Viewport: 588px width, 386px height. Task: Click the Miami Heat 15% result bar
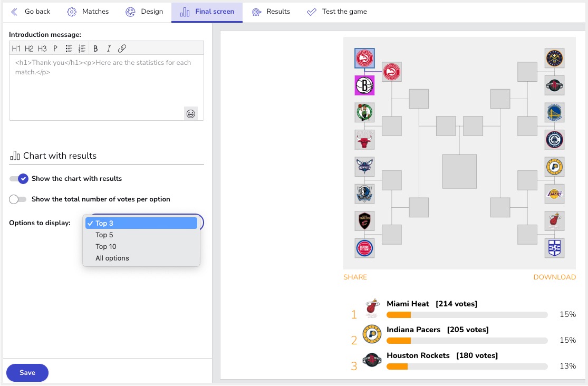467,315
